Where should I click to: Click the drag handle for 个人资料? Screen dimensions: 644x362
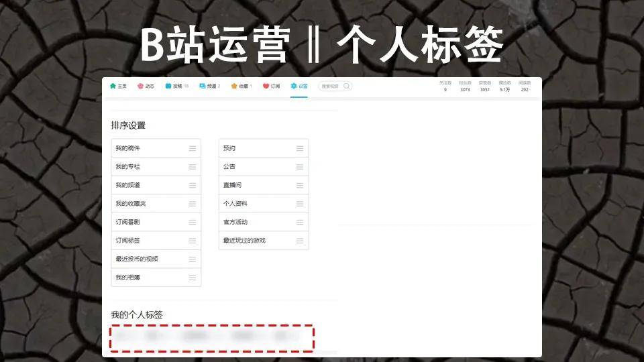click(300, 204)
